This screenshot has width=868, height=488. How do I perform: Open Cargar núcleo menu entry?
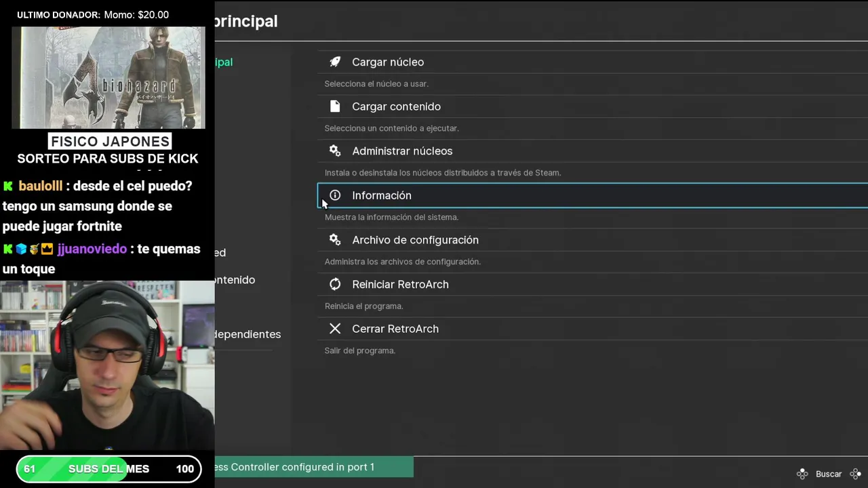593,62
